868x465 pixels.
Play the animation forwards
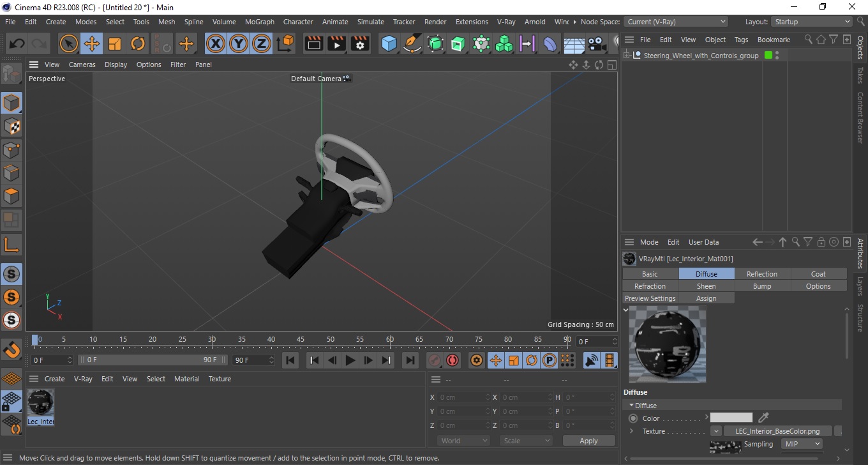(x=350, y=360)
